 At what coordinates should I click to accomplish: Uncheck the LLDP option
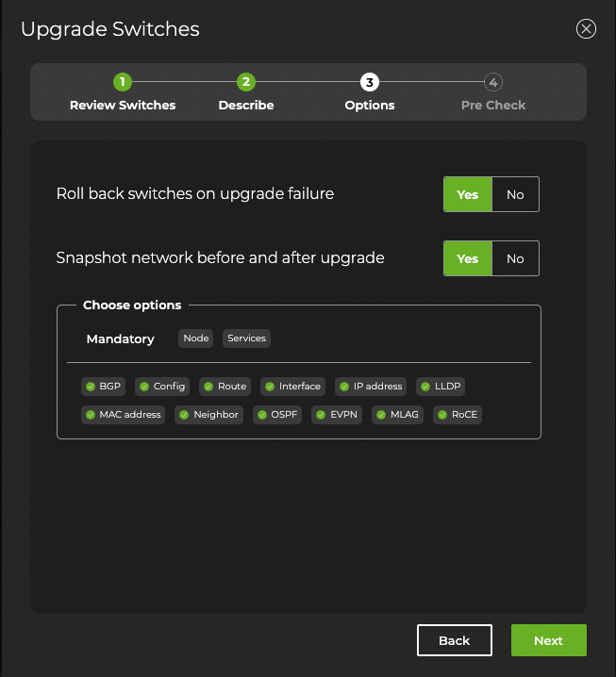pyautogui.click(x=441, y=387)
